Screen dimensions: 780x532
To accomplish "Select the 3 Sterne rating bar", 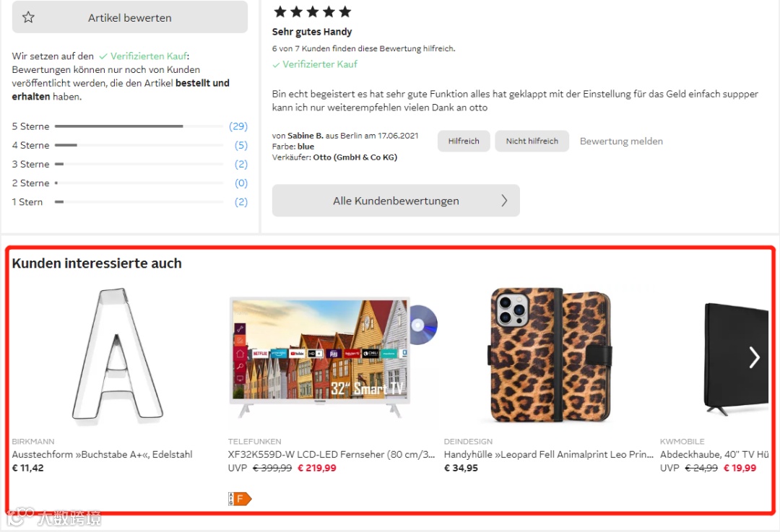I will pyautogui.click(x=139, y=164).
